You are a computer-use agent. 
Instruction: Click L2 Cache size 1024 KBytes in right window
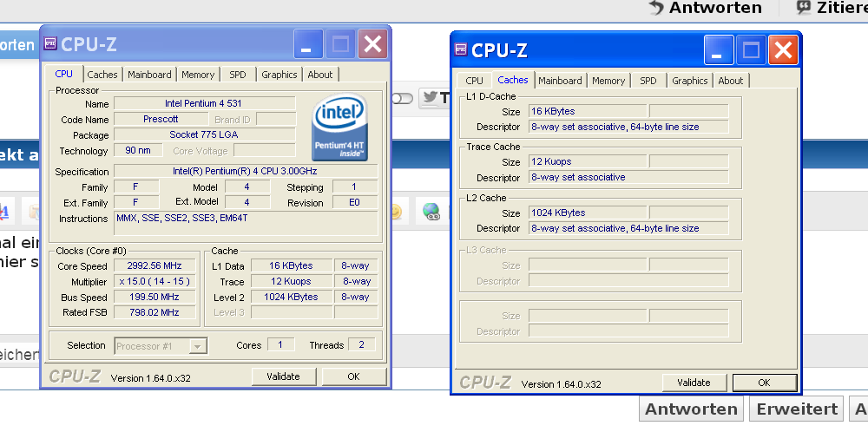click(588, 213)
